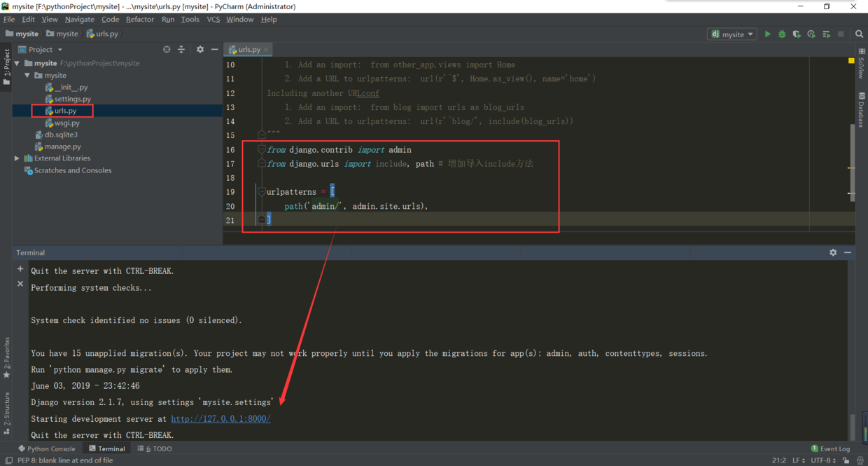
Task: Open the VCS menu
Action: point(213,20)
